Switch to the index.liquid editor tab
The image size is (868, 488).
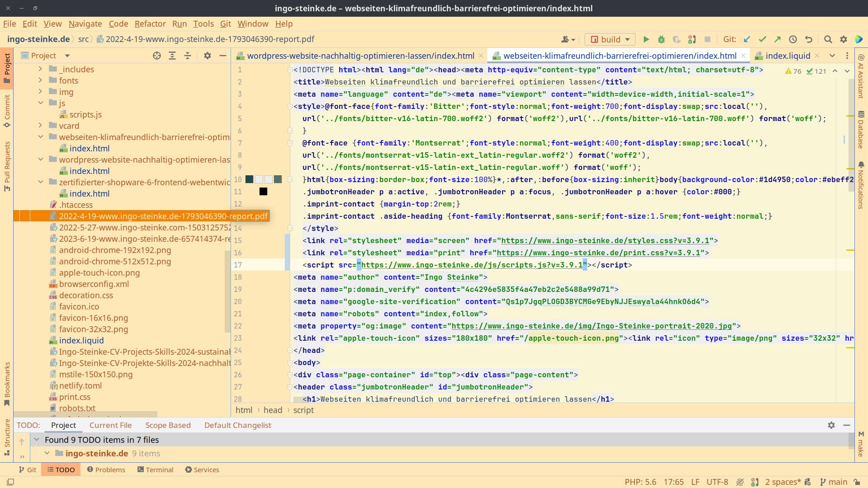787,56
